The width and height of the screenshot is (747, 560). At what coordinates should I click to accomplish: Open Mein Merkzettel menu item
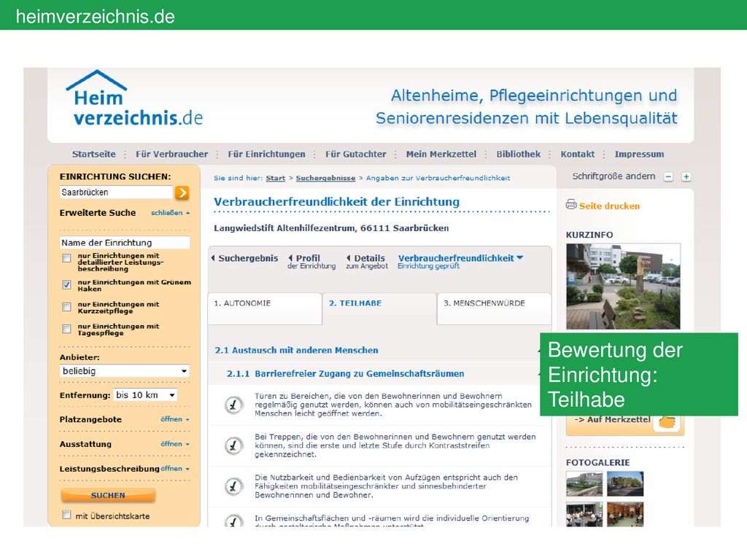[x=441, y=154]
